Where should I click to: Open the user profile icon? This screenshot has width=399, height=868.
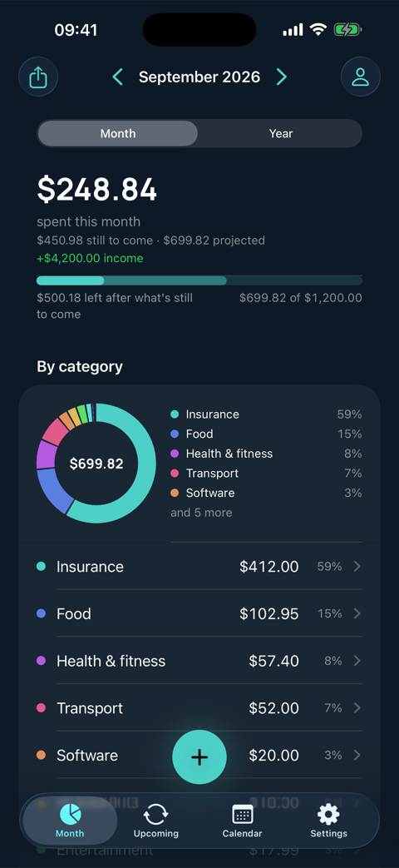(x=360, y=77)
